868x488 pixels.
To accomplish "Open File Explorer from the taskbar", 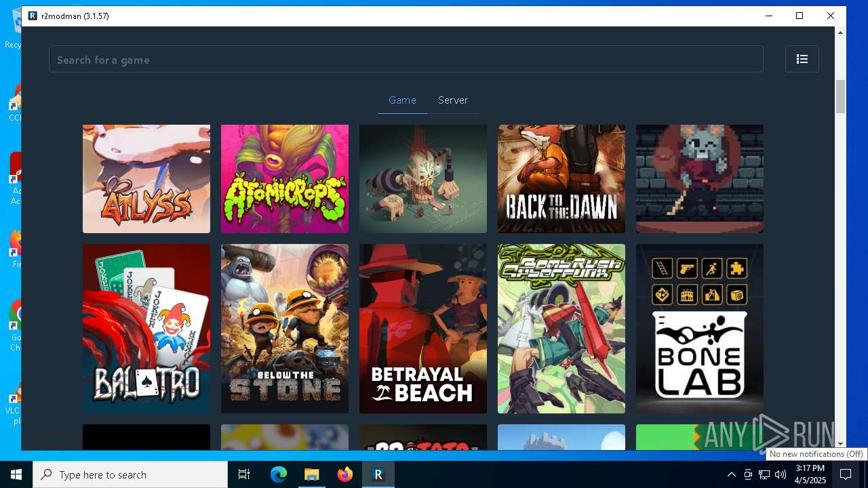I will (x=311, y=474).
